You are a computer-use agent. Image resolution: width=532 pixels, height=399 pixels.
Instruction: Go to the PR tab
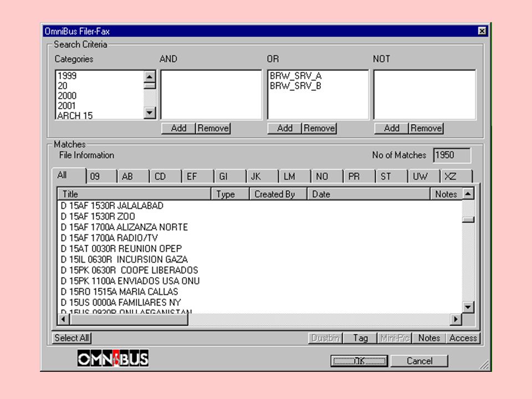pyautogui.click(x=359, y=176)
